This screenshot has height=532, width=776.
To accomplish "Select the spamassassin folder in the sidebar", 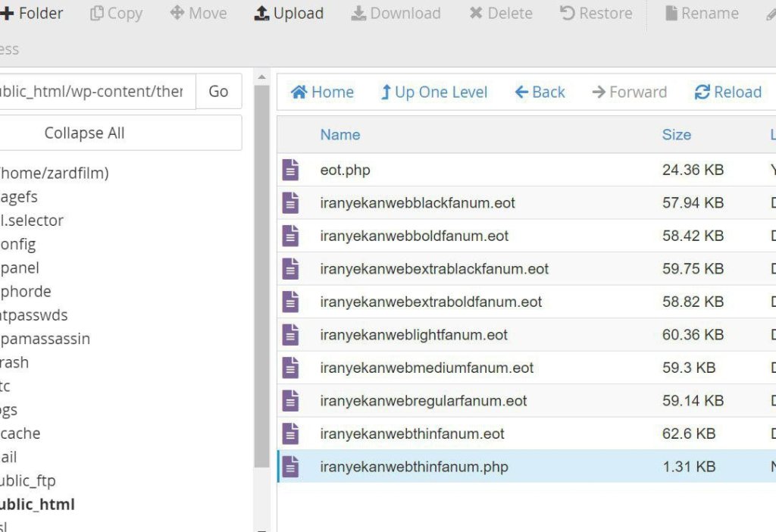I will 45,338.
